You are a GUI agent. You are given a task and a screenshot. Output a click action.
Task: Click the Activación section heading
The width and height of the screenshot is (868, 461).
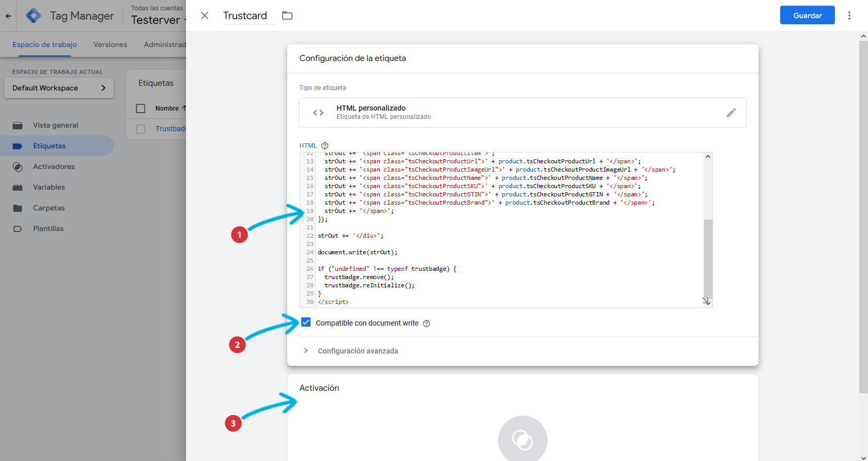[x=319, y=388]
